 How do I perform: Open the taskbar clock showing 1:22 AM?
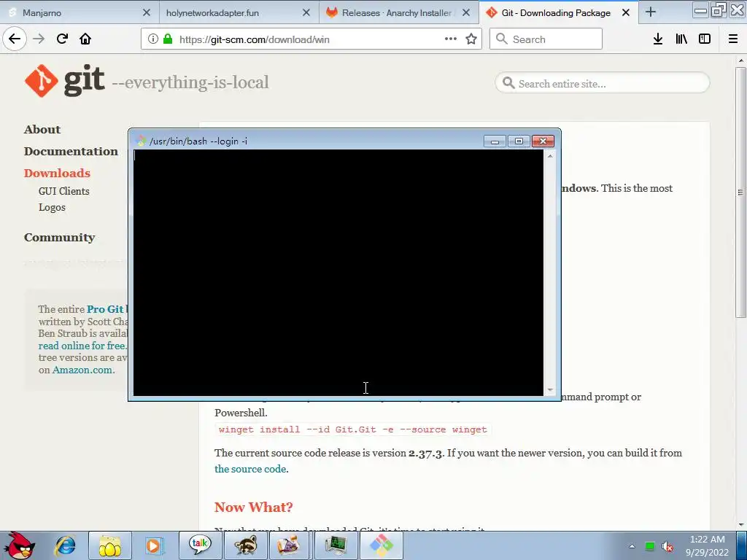click(x=708, y=545)
